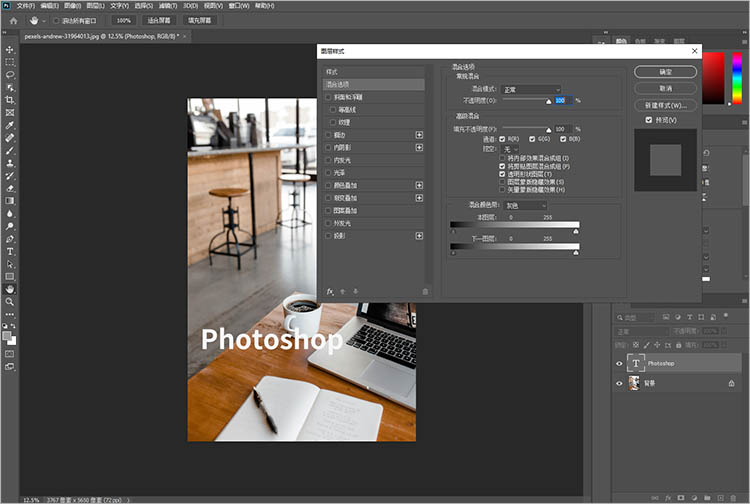This screenshot has width=750, height=504.
Task: Add another 描边 effect with plus icon
Action: pos(420,134)
